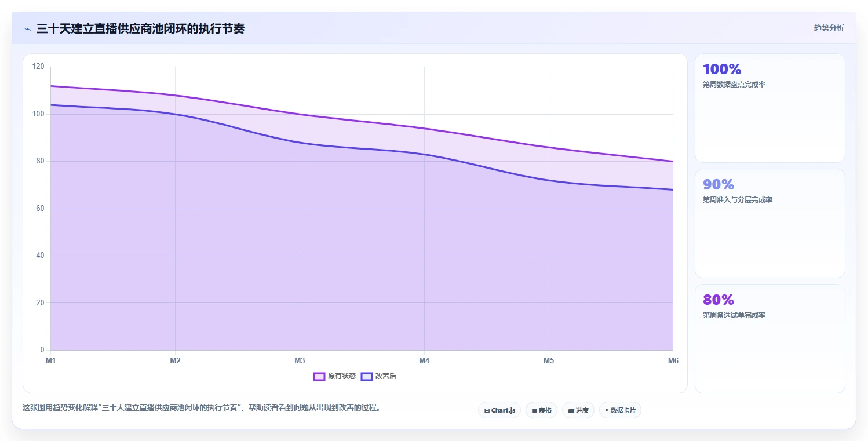Select the 进度 tag
Viewport: 868px width, 441px height.
(578, 410)
